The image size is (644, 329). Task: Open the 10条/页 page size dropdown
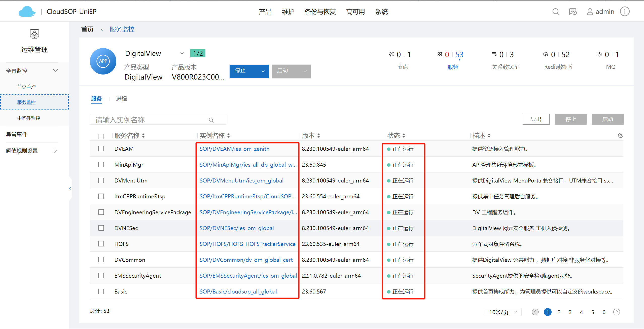(503, 312)
